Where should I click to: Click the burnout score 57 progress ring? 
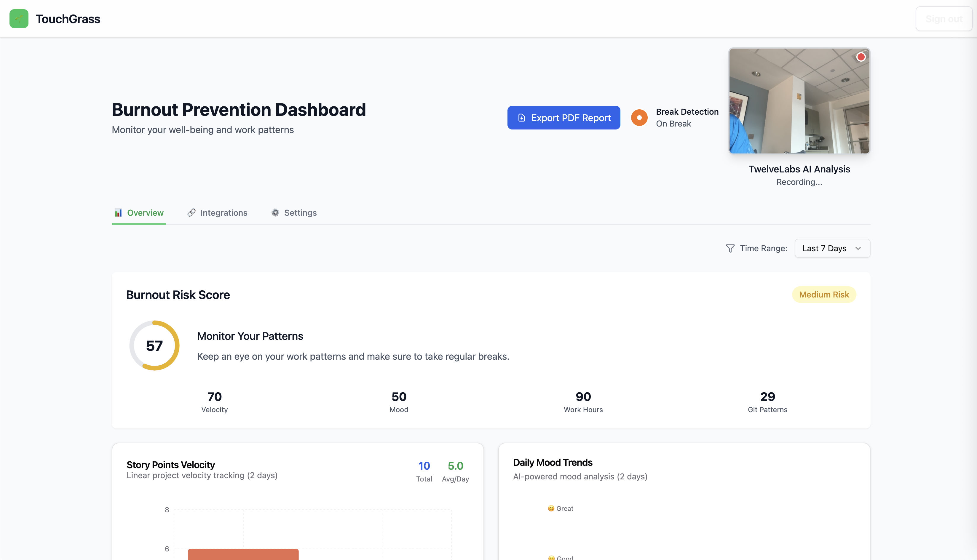click(154, 345)
